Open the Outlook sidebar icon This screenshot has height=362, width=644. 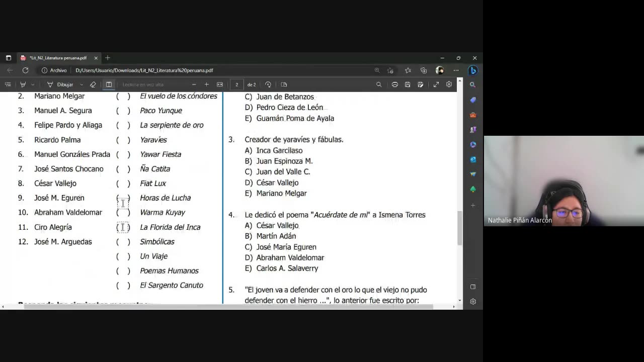click(x=473, y=159)
